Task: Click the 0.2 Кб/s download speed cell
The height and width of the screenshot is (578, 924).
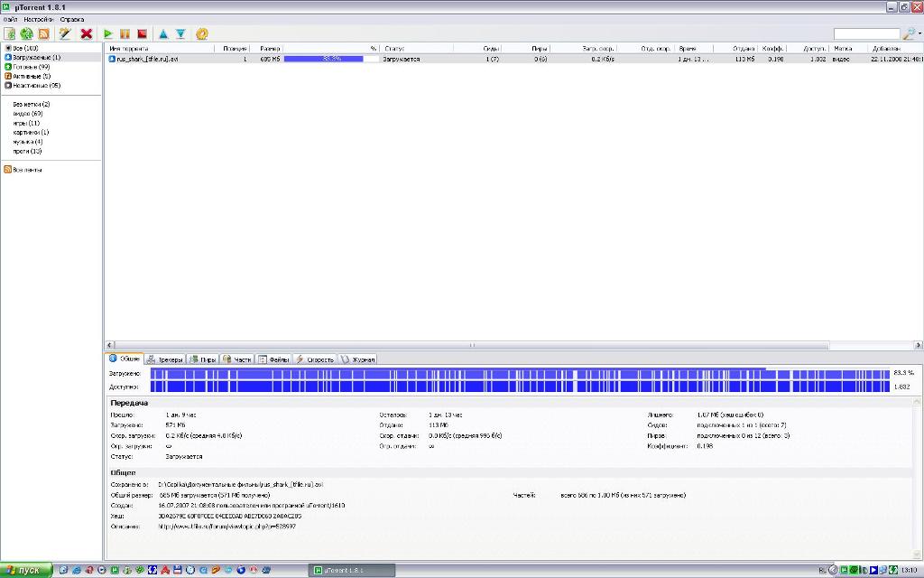Action: click(x=603, y=59)
